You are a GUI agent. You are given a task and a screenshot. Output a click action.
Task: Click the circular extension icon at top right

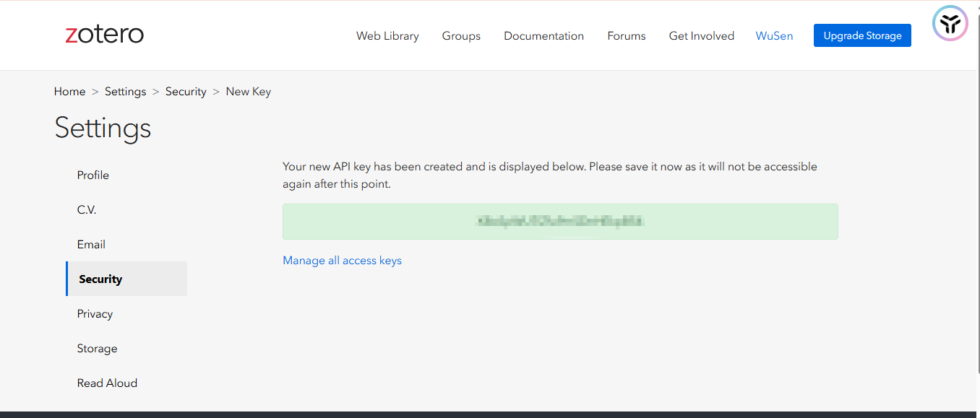pyautogui.click(x=950, y=24)
